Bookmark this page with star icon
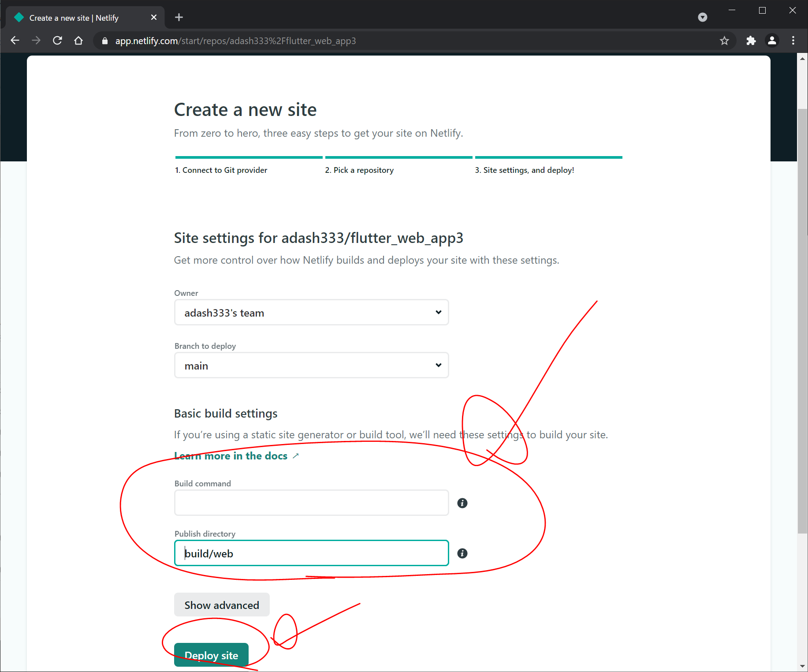Image resolution: width=808 pixels, height=672 pixels. pos(724,41)
